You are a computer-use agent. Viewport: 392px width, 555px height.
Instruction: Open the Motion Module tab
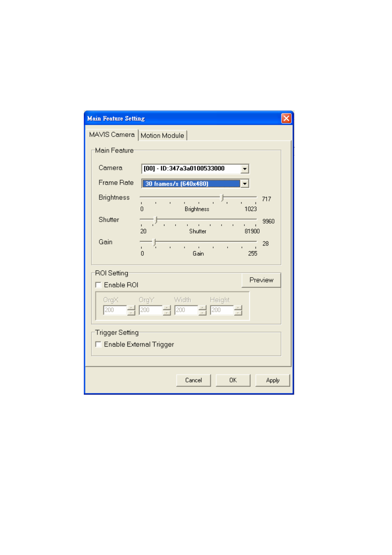coord(162,135)
